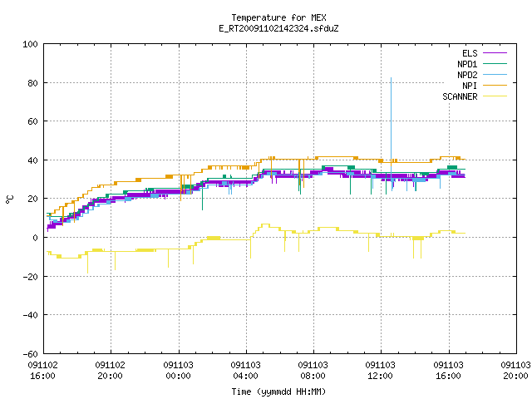Viewport: 532px width, 399px height.
Task: Click the 091103 12:00 x-axis label
Action: coord(380,371)
